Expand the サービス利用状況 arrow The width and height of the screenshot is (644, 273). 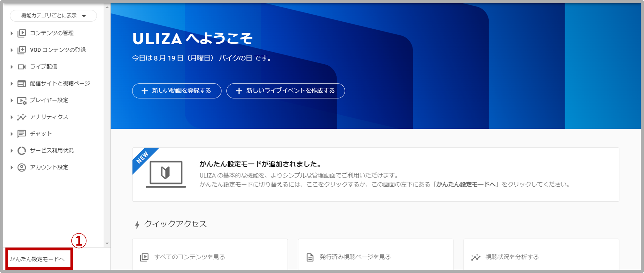[11, 151]
